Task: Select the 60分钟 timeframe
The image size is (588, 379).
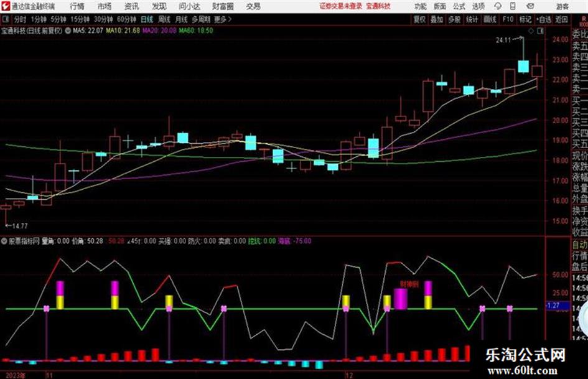Action: (126, 19)
